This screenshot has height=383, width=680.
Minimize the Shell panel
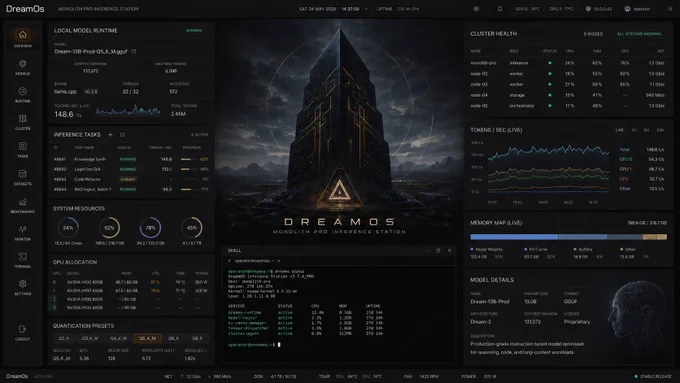(428, 250)
